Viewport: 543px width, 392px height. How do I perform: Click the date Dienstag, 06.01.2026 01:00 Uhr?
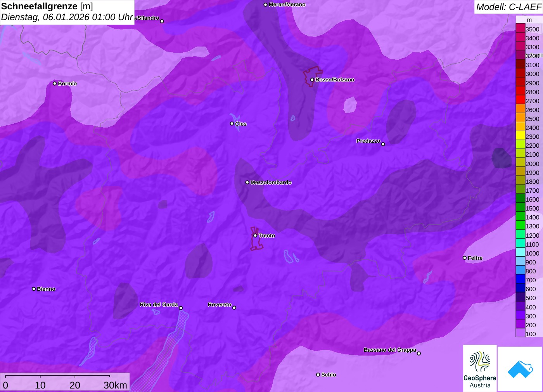click(x=67, y=17)
